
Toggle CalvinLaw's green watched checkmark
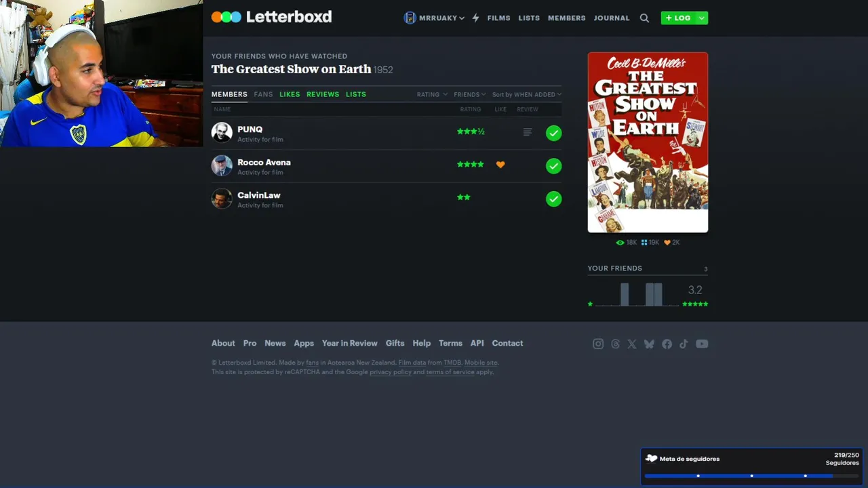[x=554, y=199]
